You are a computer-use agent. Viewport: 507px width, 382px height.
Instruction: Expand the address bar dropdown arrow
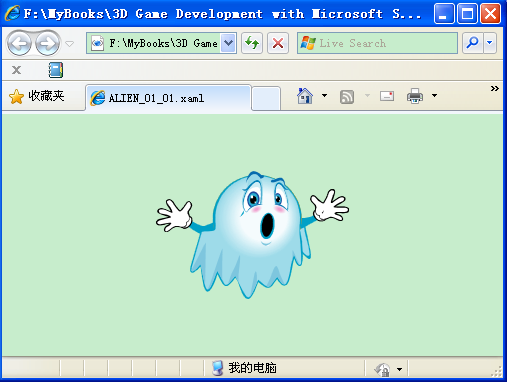click(228, 43)
